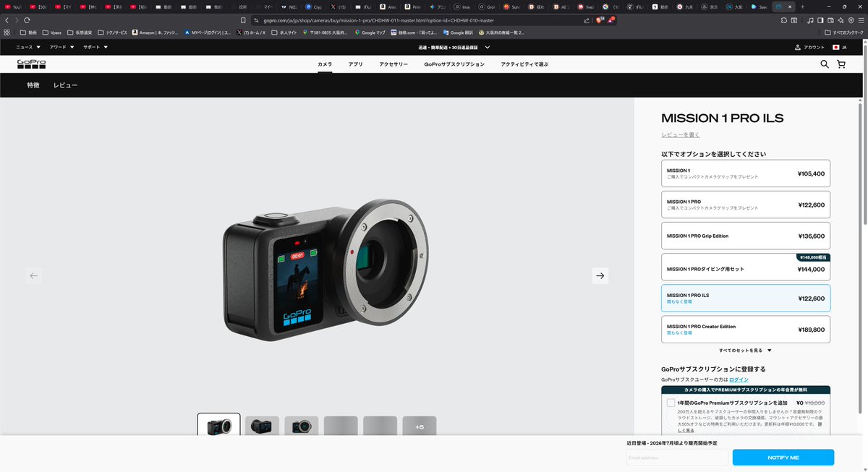Select the MISSION 1 PROダイビング用セット option
868x472 pixels.
(746, 267)
